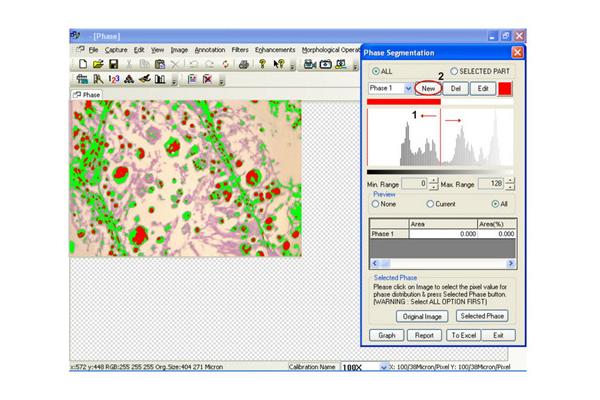Open the Phase 1 dropdown

pos(408,88)
